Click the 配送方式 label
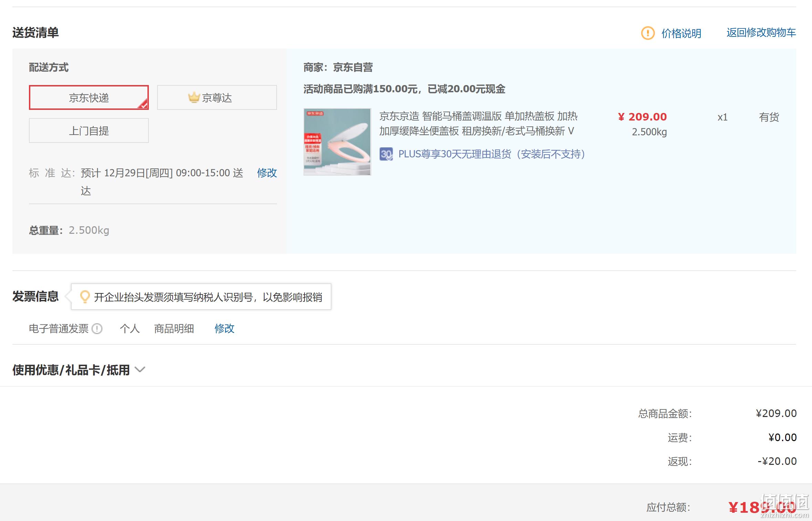 click(x=49, y=67)
